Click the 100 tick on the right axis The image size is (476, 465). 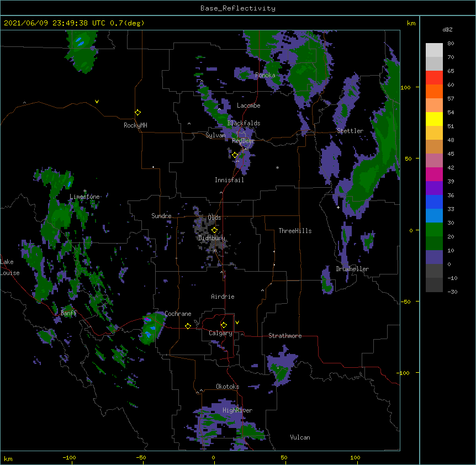tap(405, 87)
